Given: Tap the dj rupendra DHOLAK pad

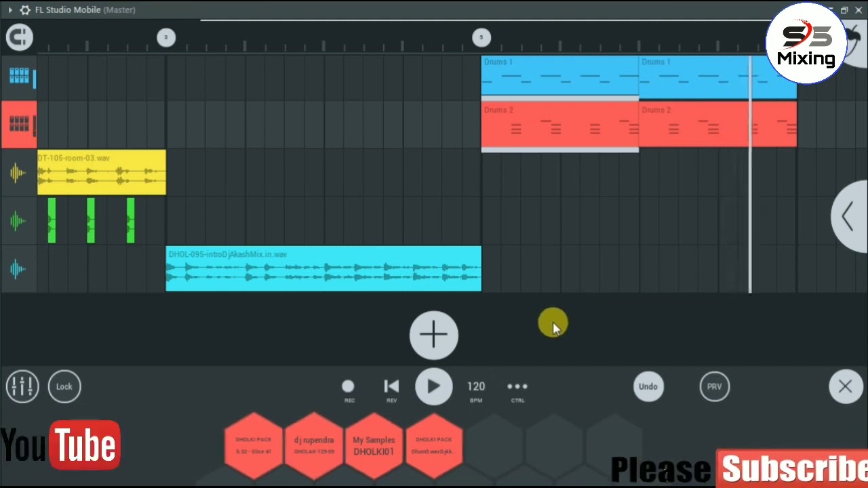Looking at the screenshot, I should 314,445.
